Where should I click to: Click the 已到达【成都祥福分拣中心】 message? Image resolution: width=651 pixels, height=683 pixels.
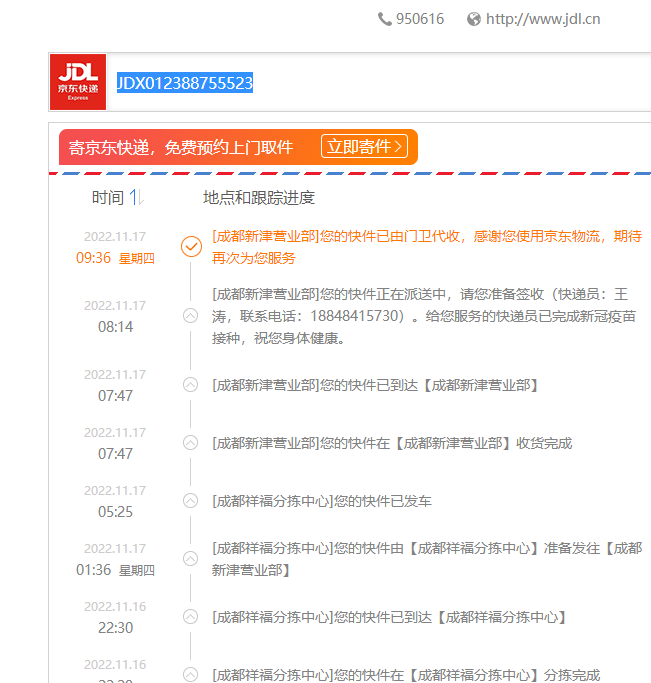(x=390, y=617)
